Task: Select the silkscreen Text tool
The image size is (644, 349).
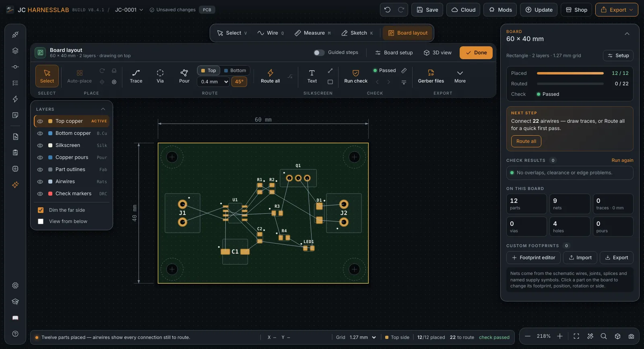Action: [312, 76]
